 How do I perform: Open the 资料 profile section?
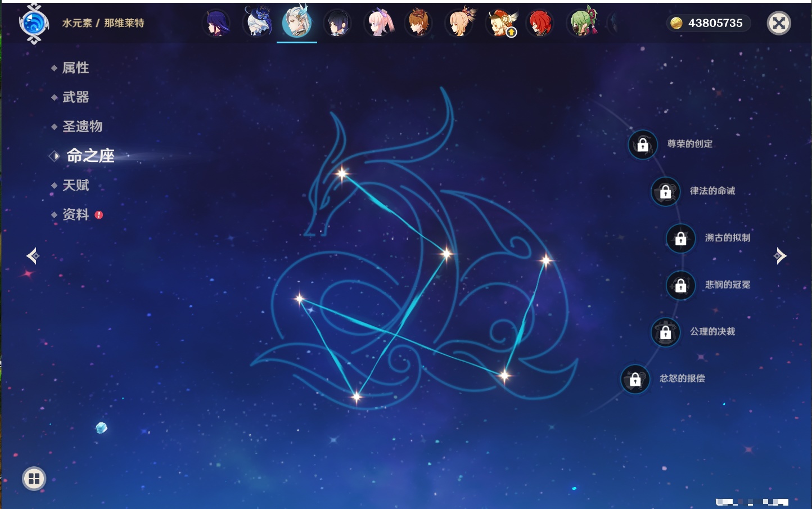click(75, 214)
